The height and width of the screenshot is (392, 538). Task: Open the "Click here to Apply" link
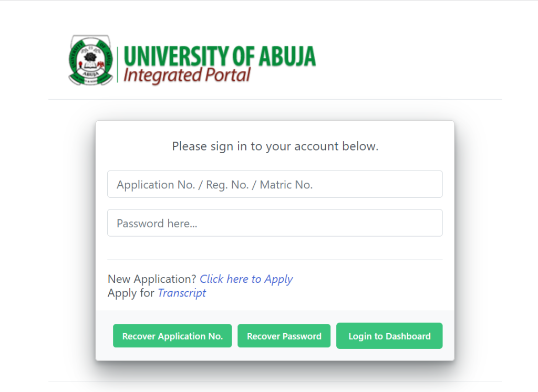coord(246,279)
